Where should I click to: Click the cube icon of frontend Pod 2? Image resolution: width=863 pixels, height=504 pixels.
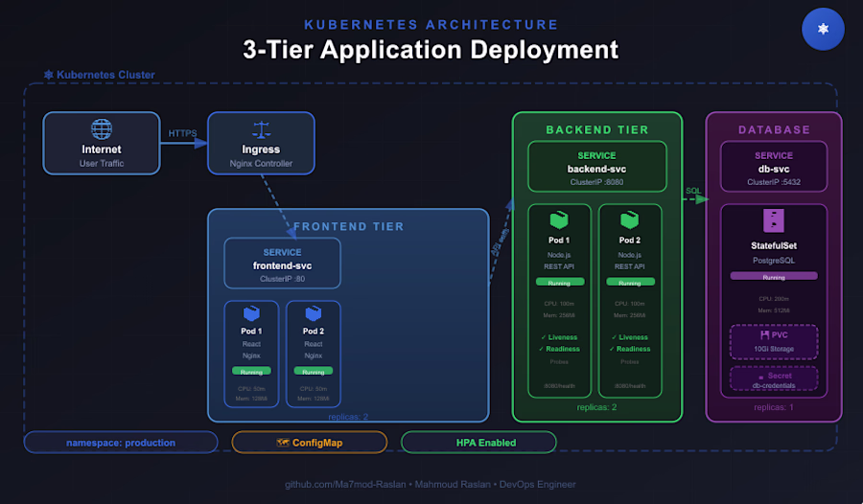tap(314, 313)
